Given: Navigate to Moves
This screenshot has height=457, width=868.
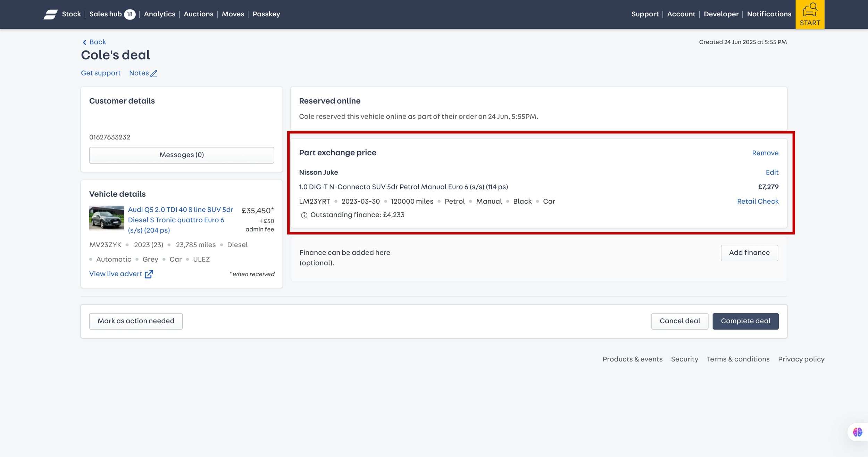Looking at the screenshot, I should (x=233, y=14).
